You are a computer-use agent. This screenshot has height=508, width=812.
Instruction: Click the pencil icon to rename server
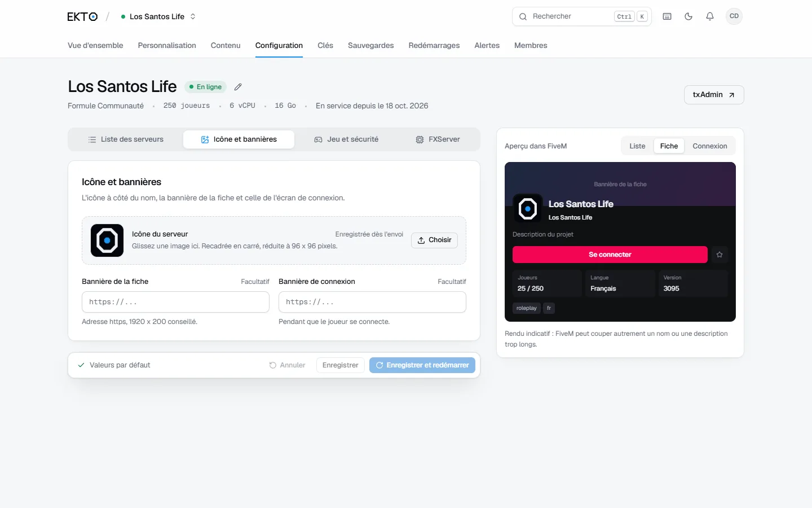click(x=238, y=87)
